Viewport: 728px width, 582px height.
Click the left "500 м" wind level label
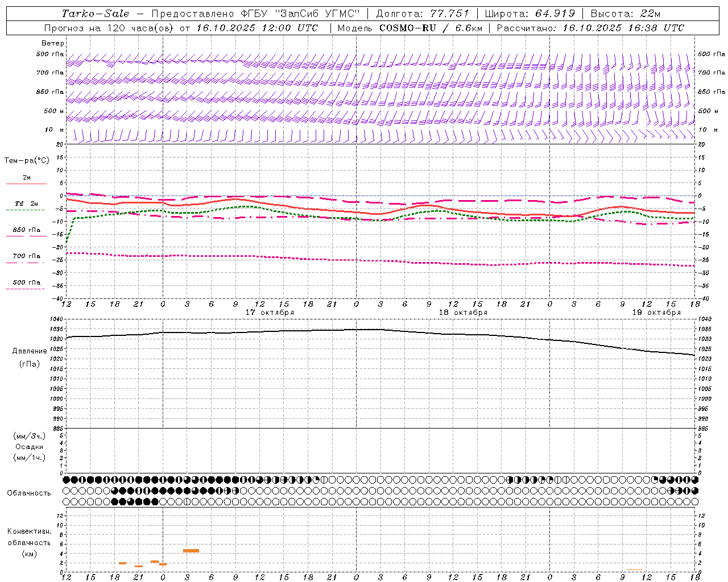54,111
